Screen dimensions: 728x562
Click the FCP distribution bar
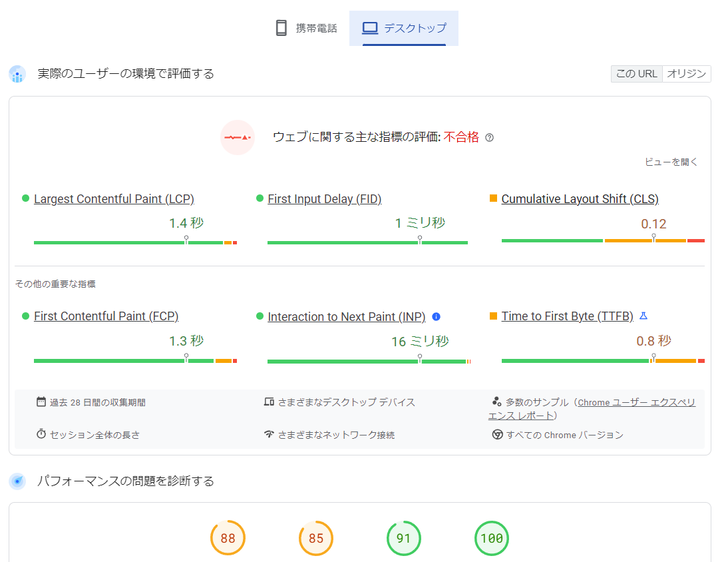coord(136,361)
